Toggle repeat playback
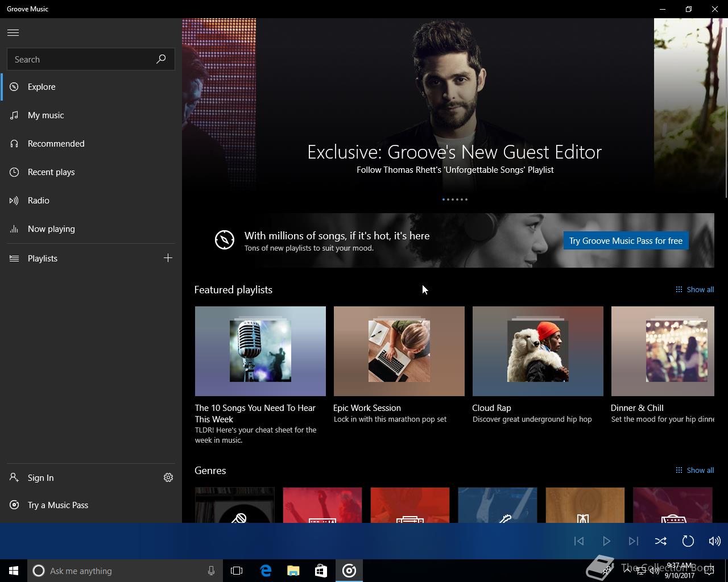728x582 pixels. (x=688, y=541)
